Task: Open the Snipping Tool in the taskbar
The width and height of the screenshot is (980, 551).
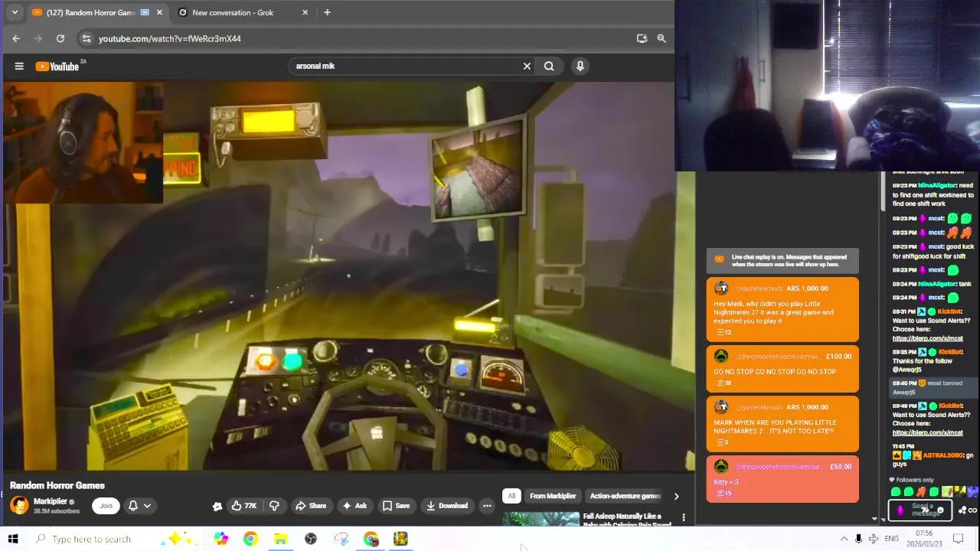Action: pos(341,539)
